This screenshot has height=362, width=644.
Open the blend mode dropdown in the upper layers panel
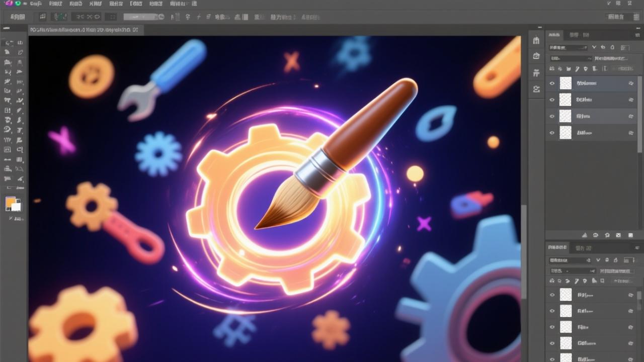tap(562, 58)
